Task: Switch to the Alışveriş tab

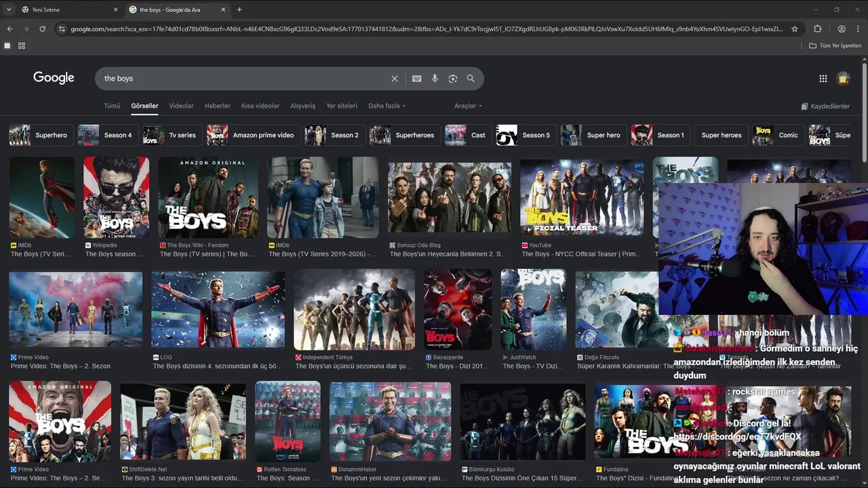Action: pyautogui.click(x=303, y=106)
